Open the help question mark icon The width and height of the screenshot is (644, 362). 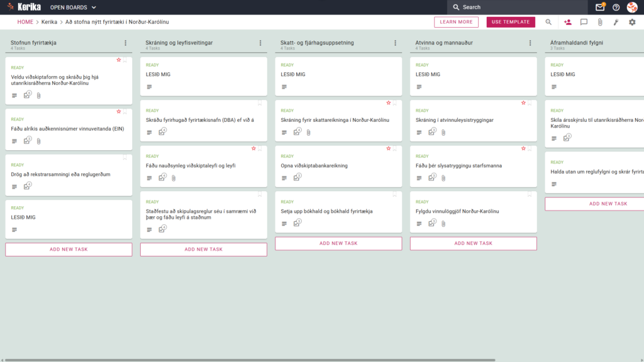click(616, 7)
